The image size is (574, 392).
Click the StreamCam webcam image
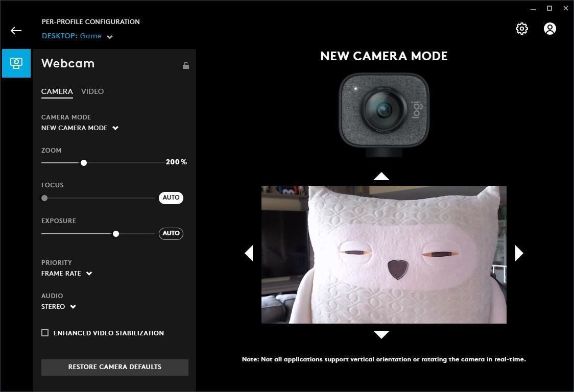click(384, 114)
